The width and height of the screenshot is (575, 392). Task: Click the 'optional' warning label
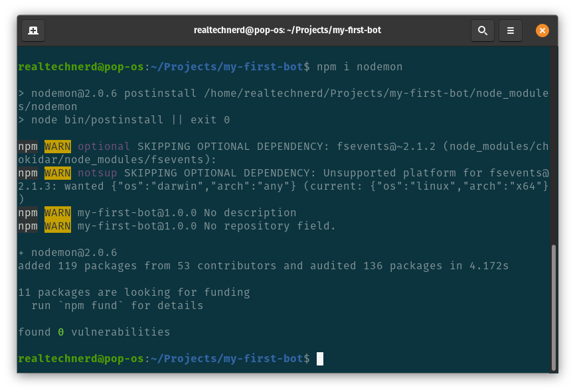tap(104, 146)
